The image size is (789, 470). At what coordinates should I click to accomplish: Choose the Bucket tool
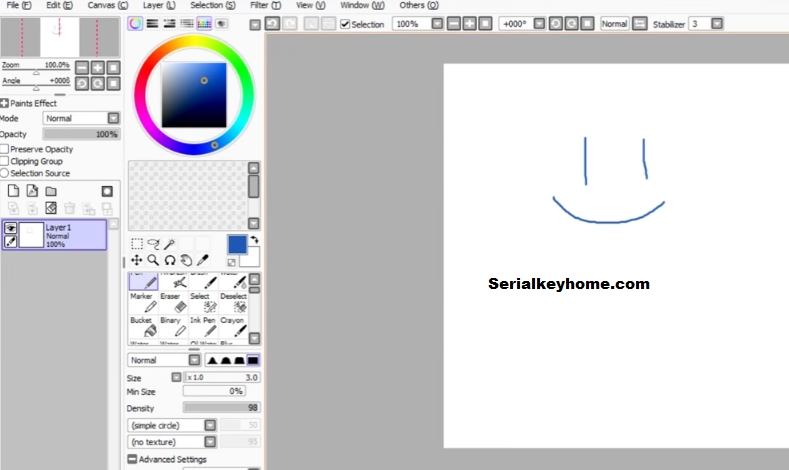143,327
